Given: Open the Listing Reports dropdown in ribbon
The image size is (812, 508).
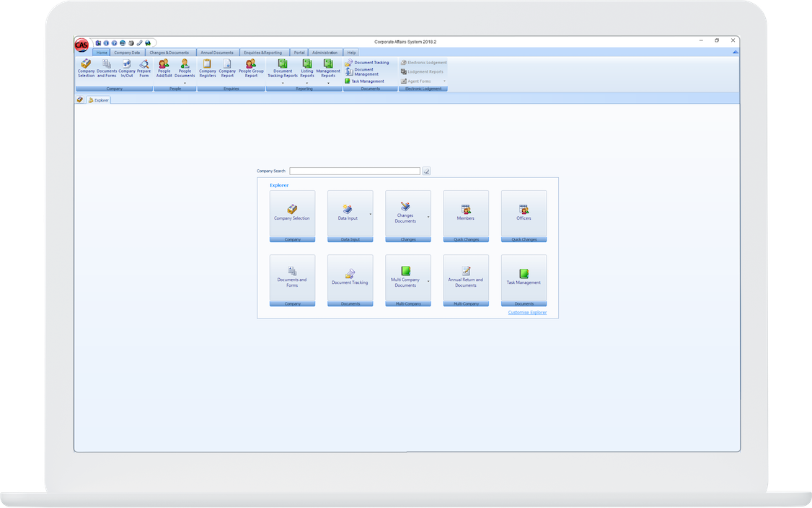Looking at the screenshot, I should coord(307,83).
